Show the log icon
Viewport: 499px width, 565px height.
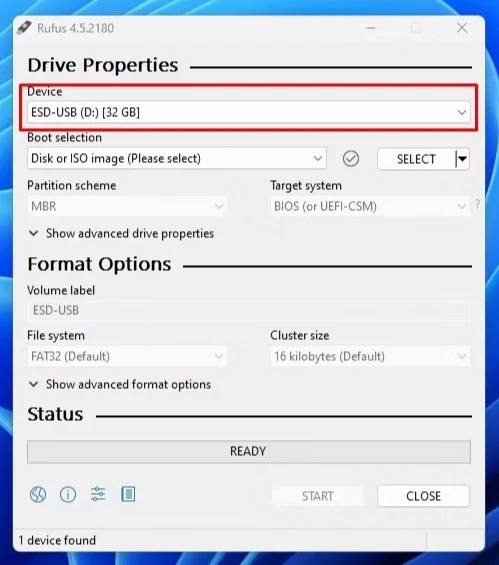coord(128,494)
